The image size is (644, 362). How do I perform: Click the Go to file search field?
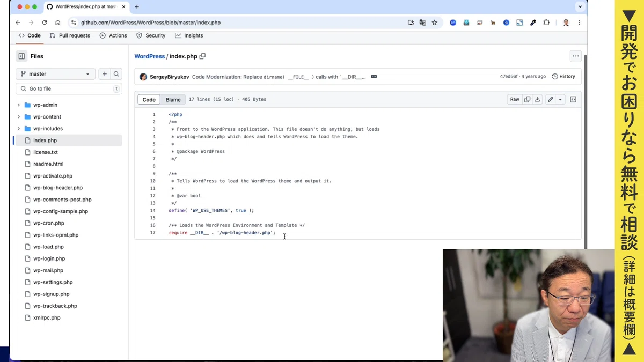(69, 88)
